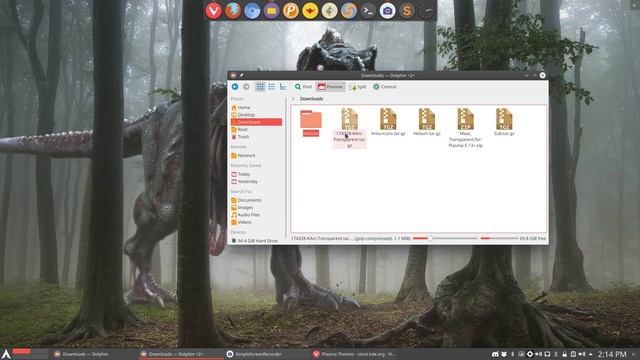Screen dimensions: 640x360
Task: Select Downloads in the Places panel
Action: [256, 122]
